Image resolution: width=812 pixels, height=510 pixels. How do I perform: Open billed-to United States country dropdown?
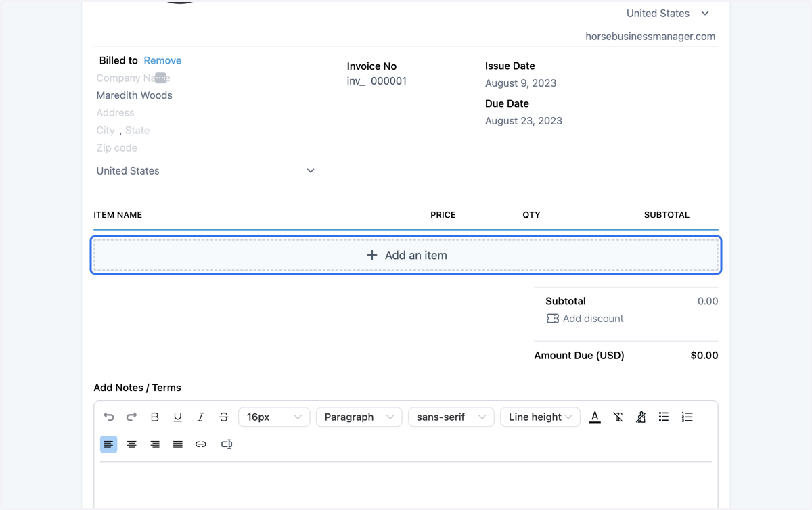click(x=206, y=170)
